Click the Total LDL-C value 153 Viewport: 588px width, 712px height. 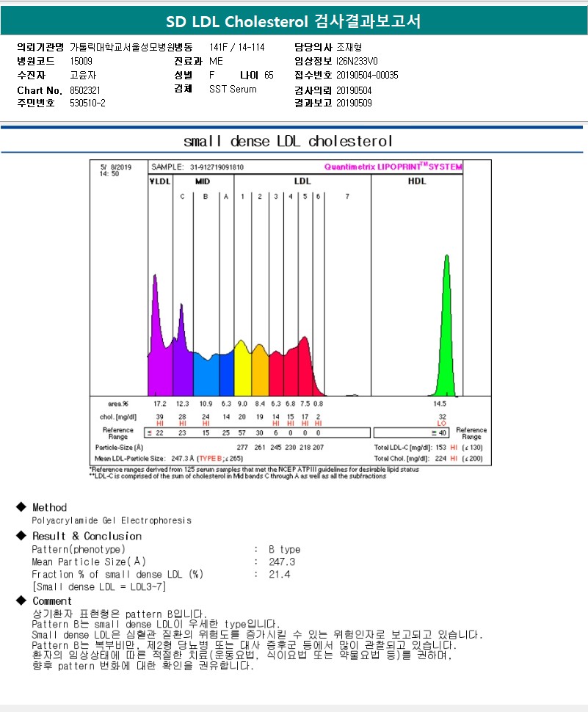pyautogui.click(x=440, y=448)
